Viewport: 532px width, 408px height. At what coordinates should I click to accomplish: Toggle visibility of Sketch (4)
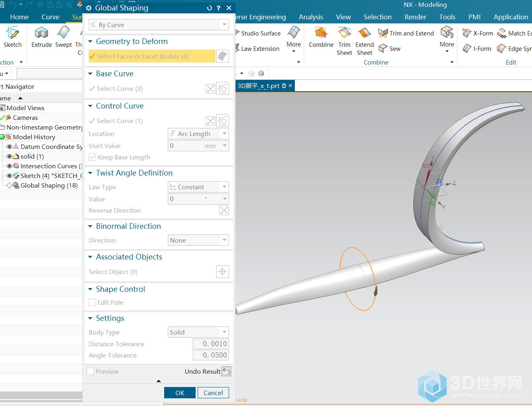pos(9,176)
